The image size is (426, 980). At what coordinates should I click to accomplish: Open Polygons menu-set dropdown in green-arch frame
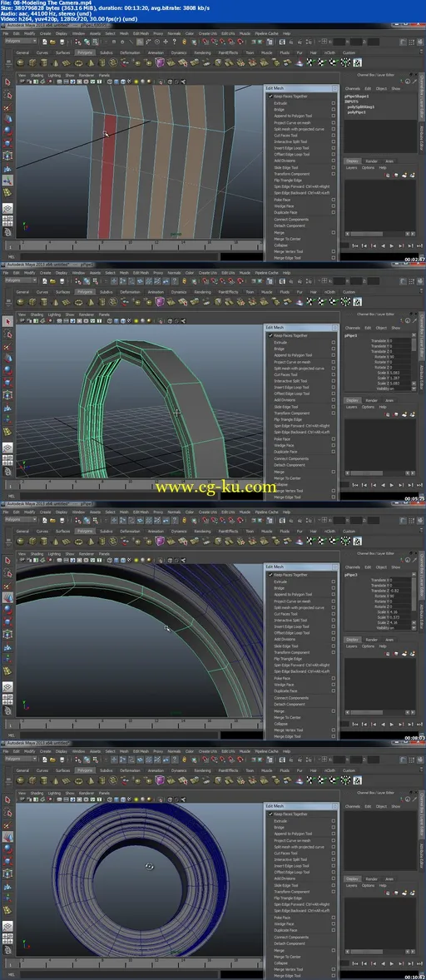pyautogui.click(x=21, y=280)
